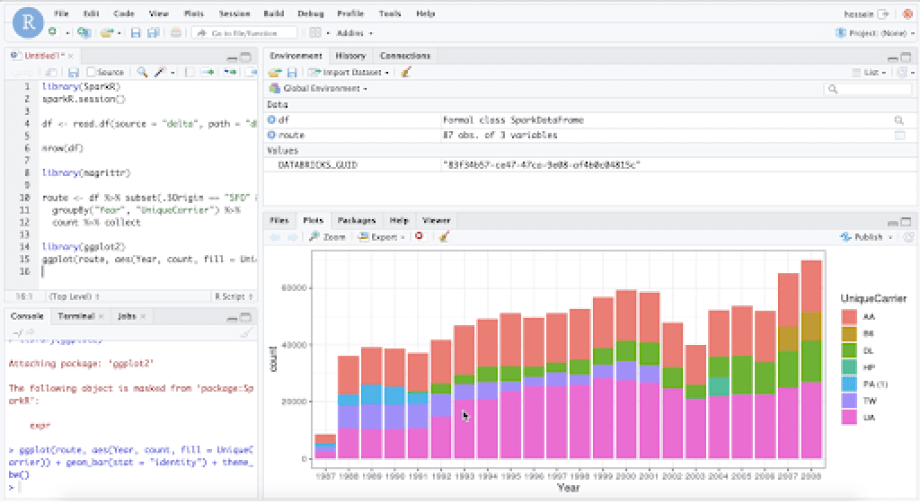This screenshot has height=502, width=920.
Task: Open the Addins dropdown
Action: pyautogui.click(x=354, y=33)
